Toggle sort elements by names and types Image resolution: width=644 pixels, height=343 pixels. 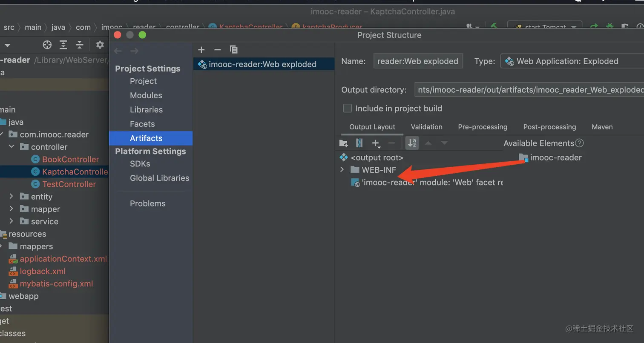412,143
